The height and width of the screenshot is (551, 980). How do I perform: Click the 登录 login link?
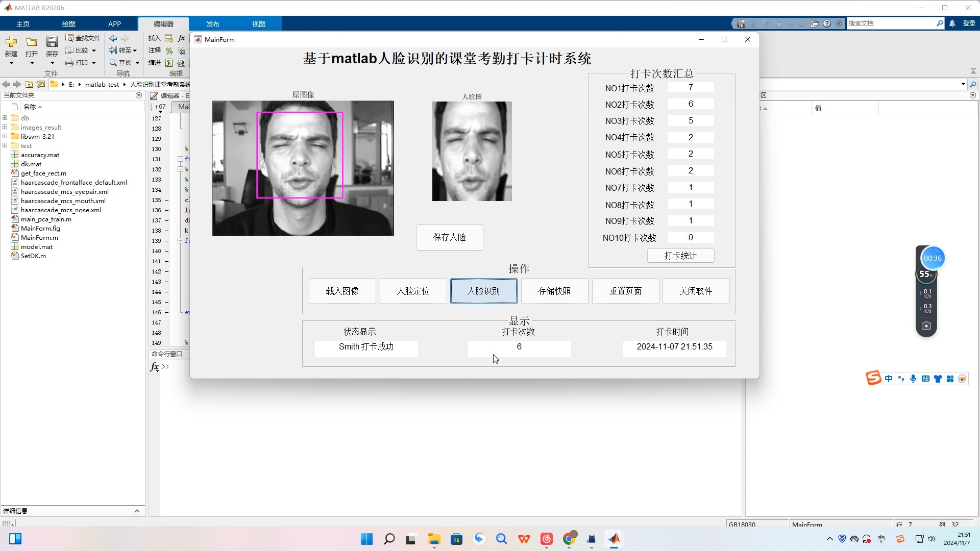969,23
